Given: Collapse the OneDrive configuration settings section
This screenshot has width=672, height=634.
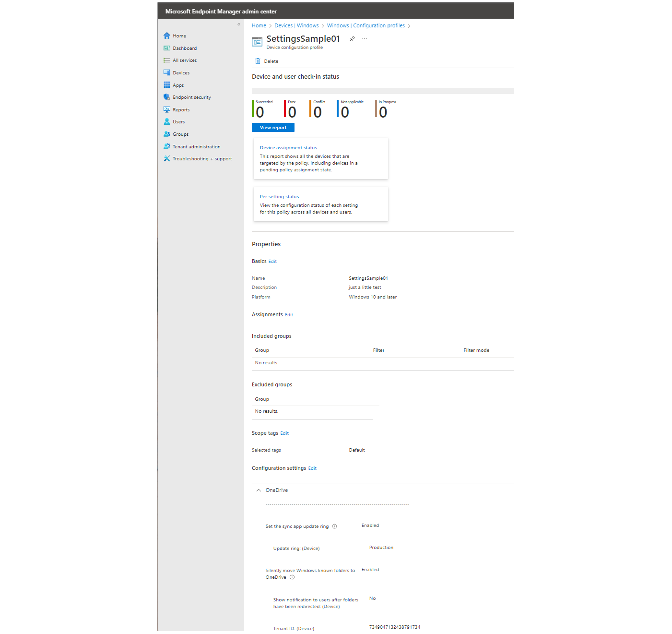Looking at the screenshot, I should click(x=258, y=490).
